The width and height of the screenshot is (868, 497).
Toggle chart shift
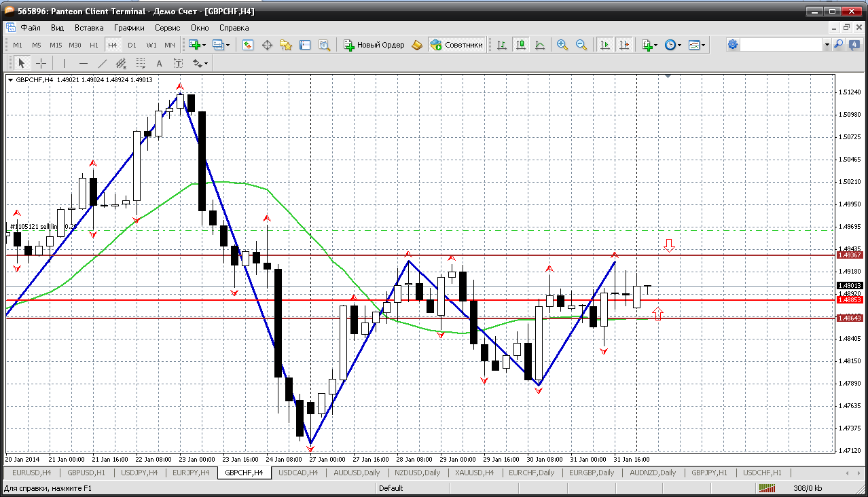click(x=623, y=45)
